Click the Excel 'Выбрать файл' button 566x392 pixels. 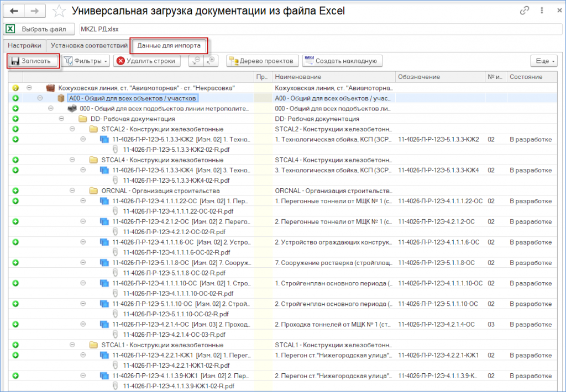pos(40,29)
